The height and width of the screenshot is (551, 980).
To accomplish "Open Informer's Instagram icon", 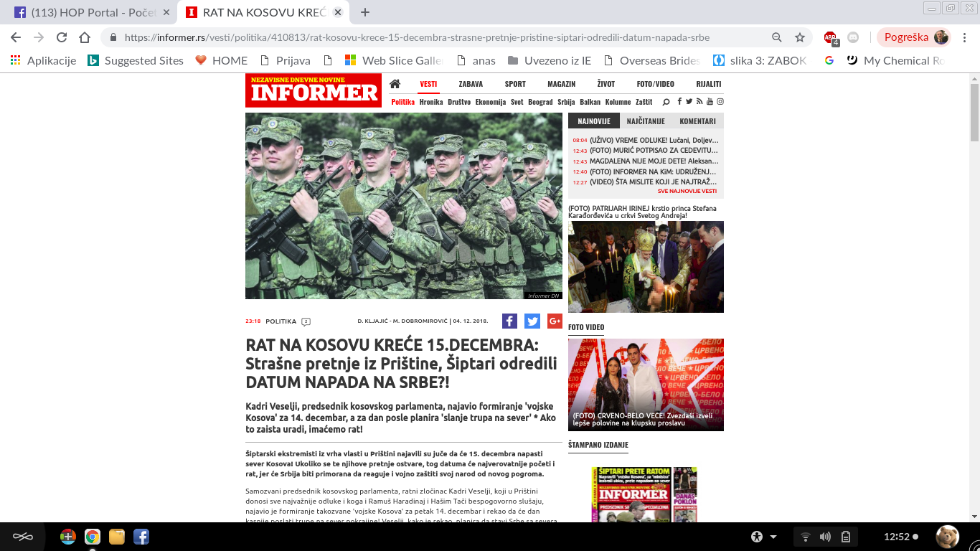I will tap(720, 101).
